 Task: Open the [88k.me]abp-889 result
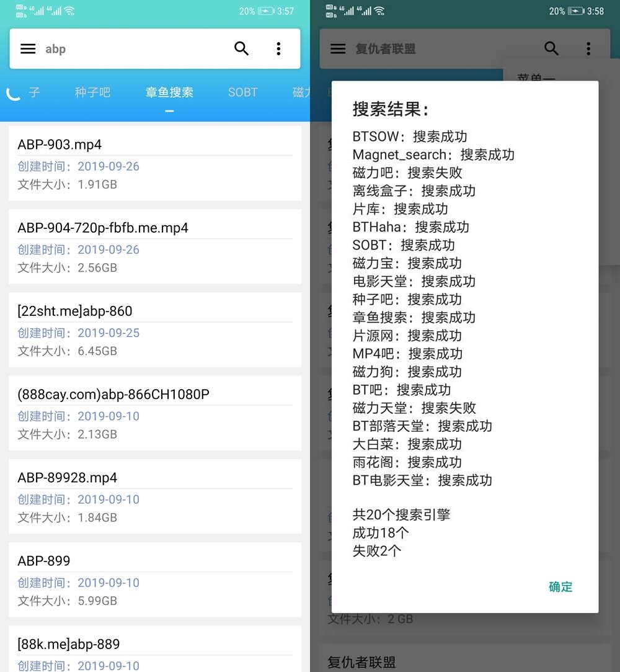tap(155, 649)
